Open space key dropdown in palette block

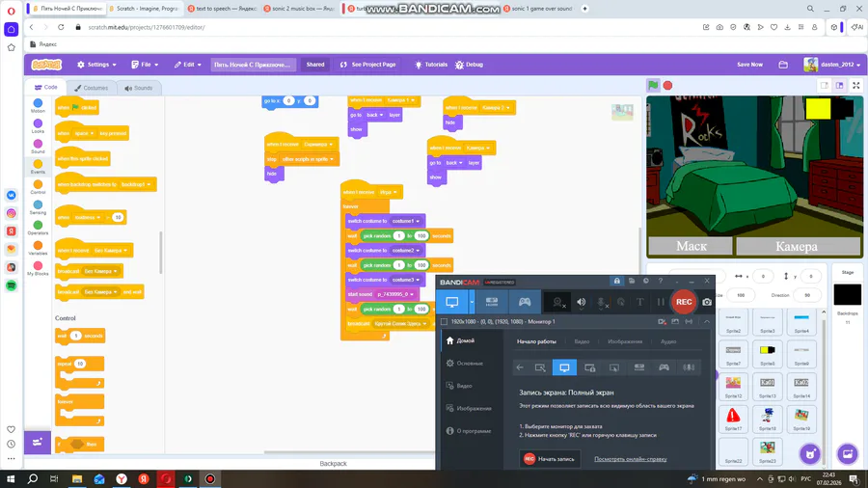[x=84, y=133]
